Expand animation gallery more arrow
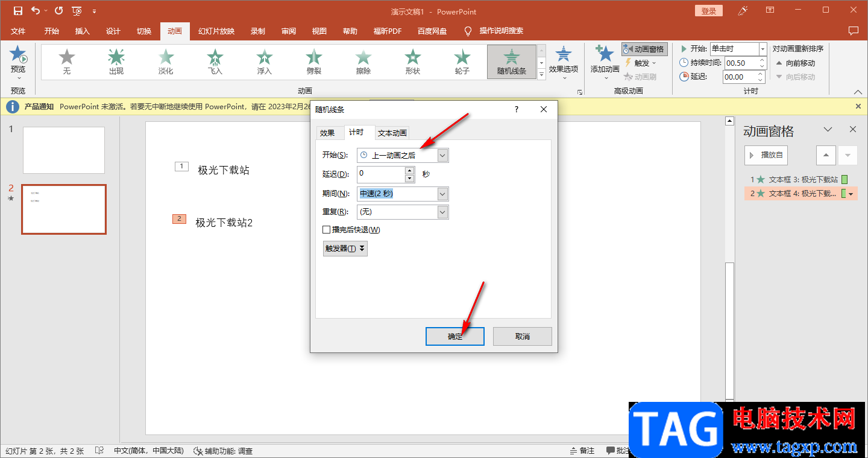Viewport: 868px width, 458px height. (x=541, y=75)
